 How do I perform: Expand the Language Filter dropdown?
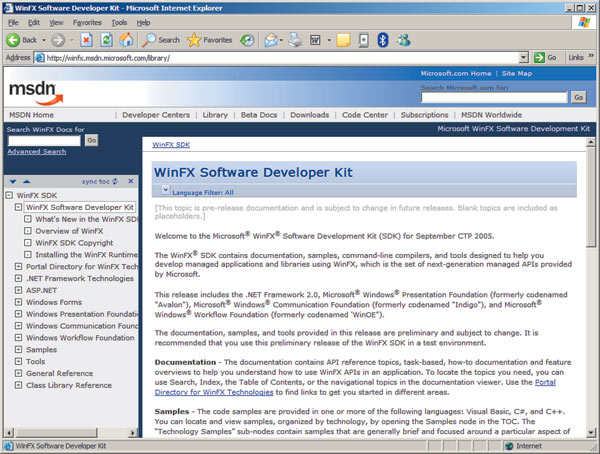(165, 189)
